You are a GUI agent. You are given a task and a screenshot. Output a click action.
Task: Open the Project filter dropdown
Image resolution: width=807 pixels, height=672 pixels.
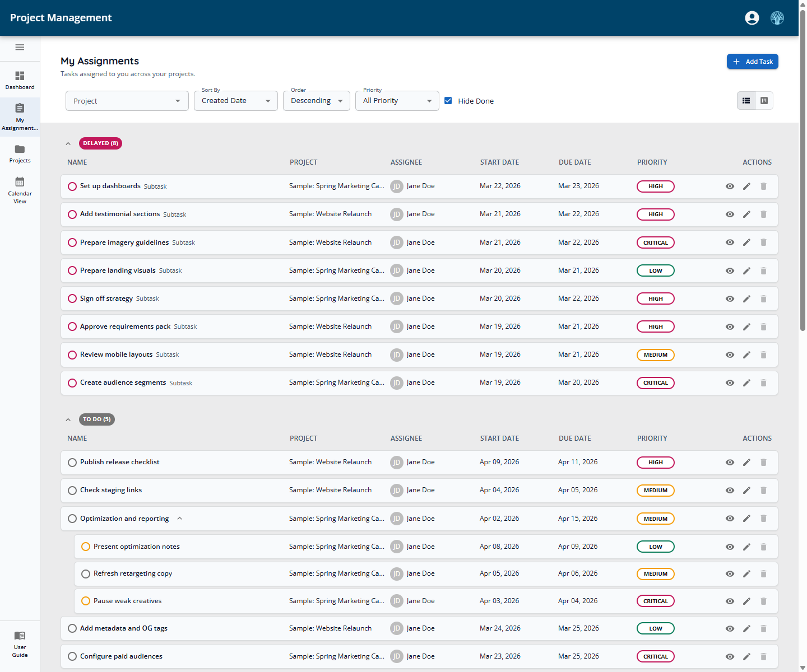pyautogui.click(x=127, y=101)
